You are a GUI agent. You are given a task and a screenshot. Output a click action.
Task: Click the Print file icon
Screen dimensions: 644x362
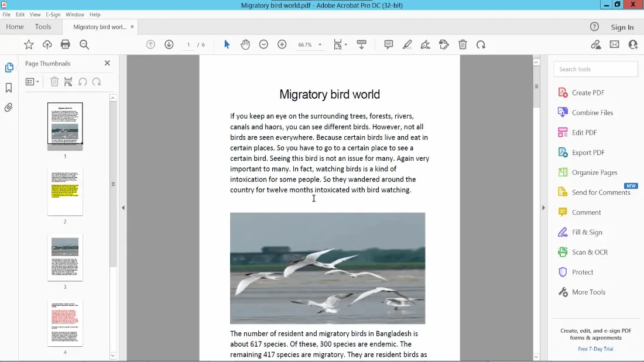66,44
